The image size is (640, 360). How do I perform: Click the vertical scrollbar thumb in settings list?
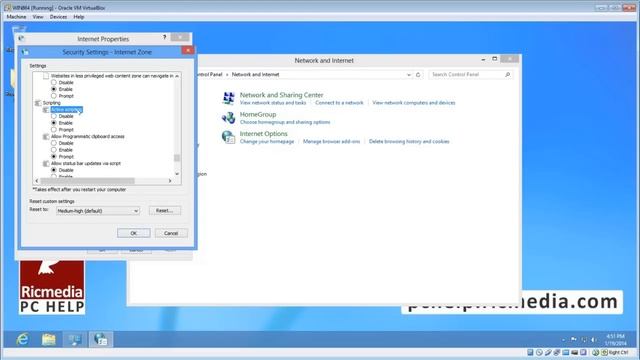(177, 158)
